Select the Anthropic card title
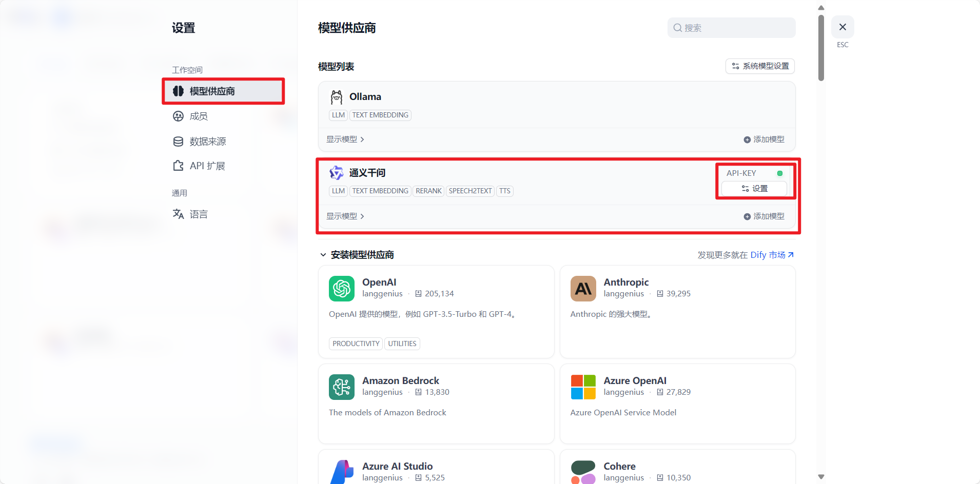The width and height of the screenshot is (980, 484). 626,283
